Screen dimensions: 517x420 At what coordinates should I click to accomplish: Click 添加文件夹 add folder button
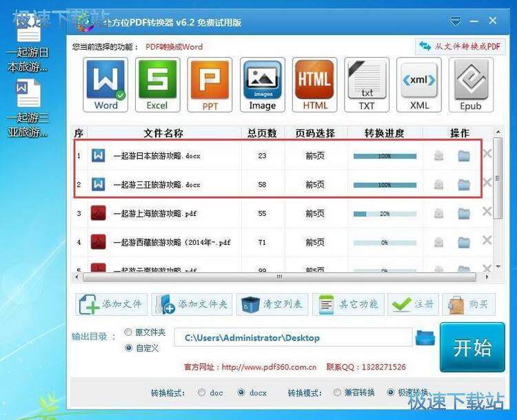click(x=192, y=304)
